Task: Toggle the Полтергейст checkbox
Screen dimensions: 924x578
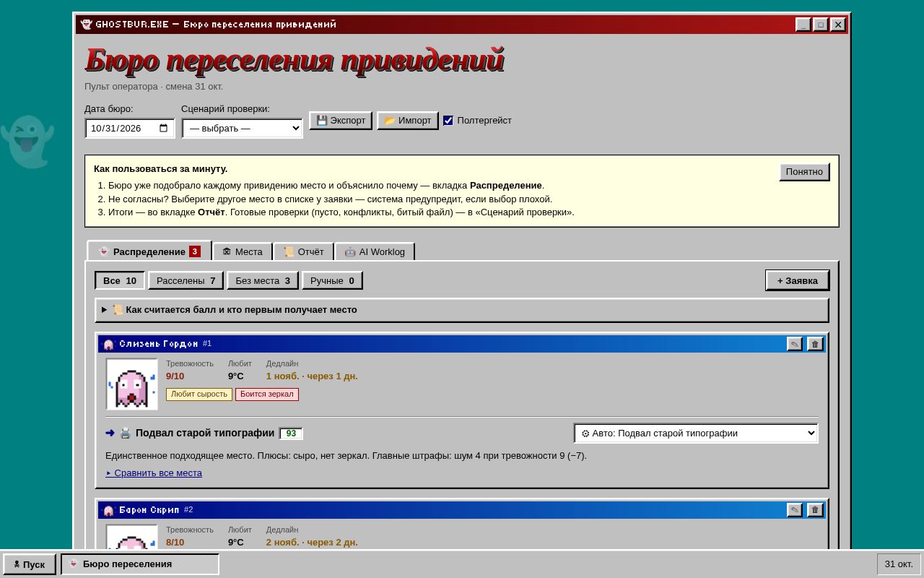Action: (x=448, y=121)
